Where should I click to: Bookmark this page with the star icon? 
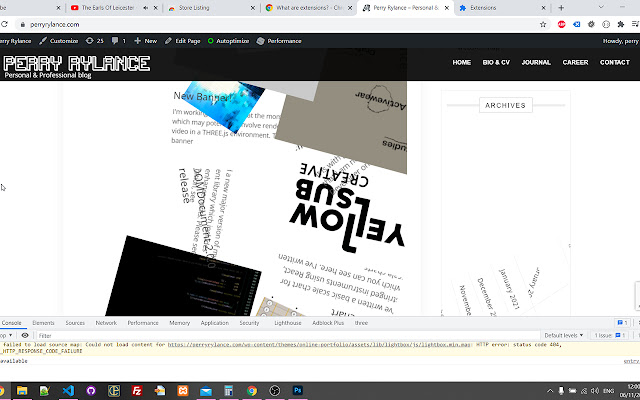pos(543,24)
